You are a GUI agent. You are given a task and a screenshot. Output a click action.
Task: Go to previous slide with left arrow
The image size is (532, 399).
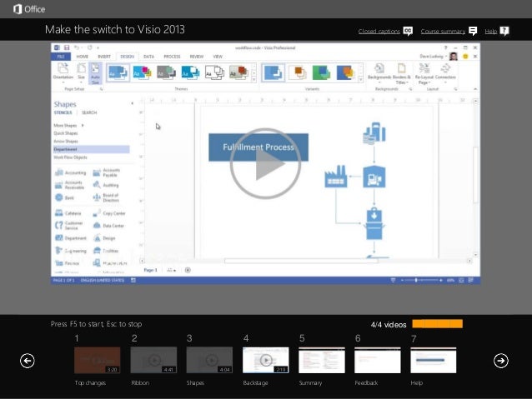coord(28,361)
